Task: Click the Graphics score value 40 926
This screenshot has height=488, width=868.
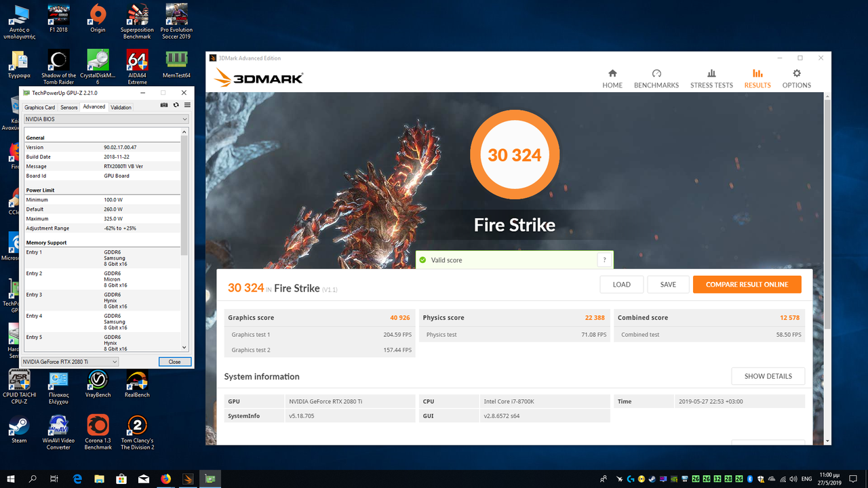Action: [x=399, y=318]
